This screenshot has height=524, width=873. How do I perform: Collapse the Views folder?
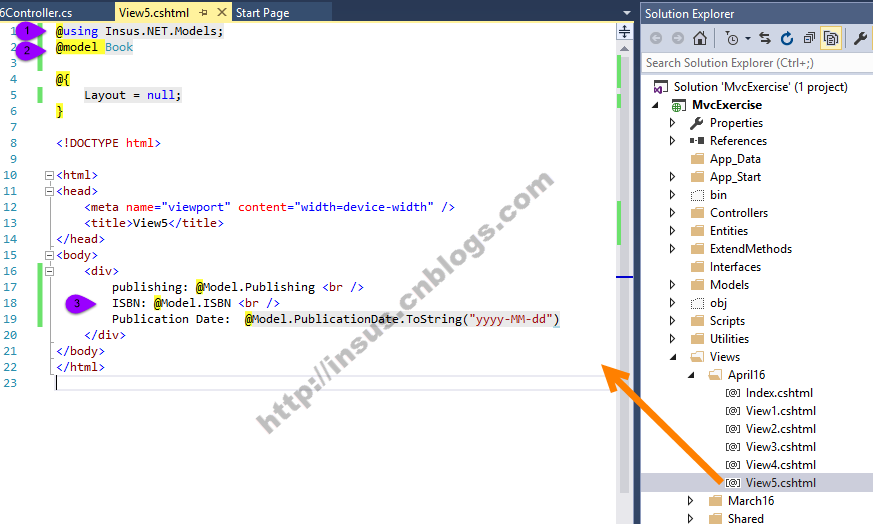pyautogui.click(x=673, y=357)
